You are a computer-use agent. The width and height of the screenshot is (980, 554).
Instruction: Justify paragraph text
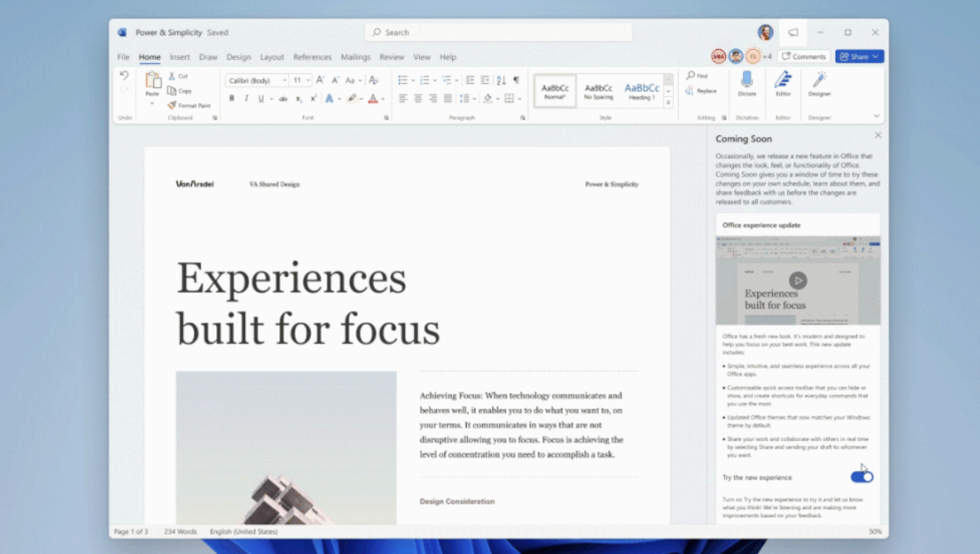point(447,98)
